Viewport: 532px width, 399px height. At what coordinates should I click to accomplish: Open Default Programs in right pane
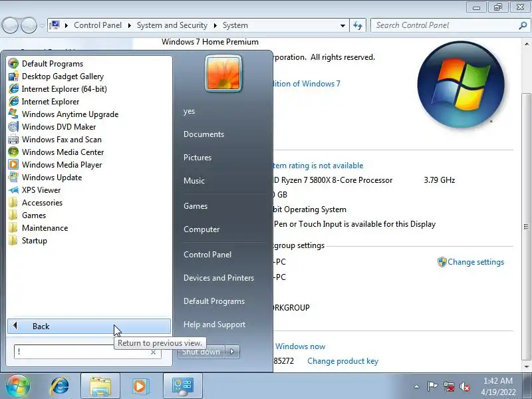coord(214,301)
